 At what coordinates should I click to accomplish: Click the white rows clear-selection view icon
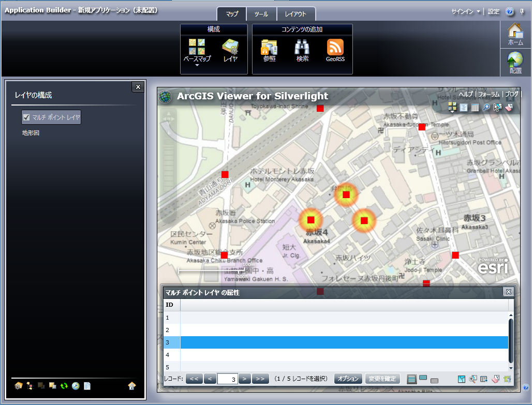click(x=434, y=380)
